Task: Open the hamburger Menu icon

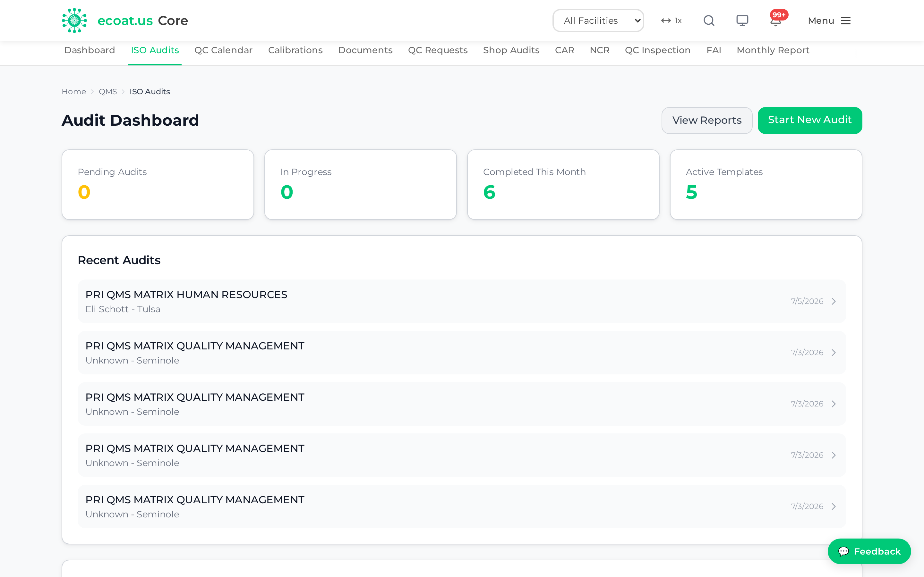Action: 846,21
